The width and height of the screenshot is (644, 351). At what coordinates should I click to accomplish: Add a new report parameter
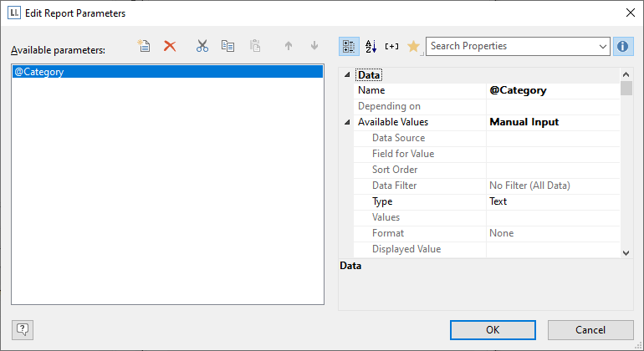pyautogui.click(x=144, y=46)
